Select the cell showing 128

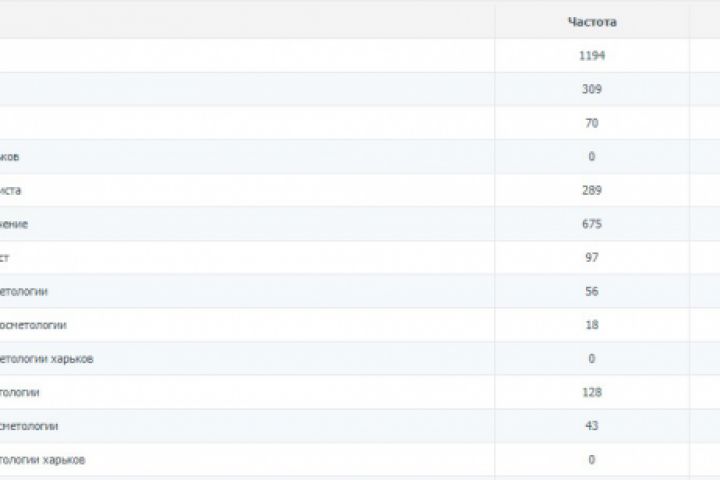592,393
